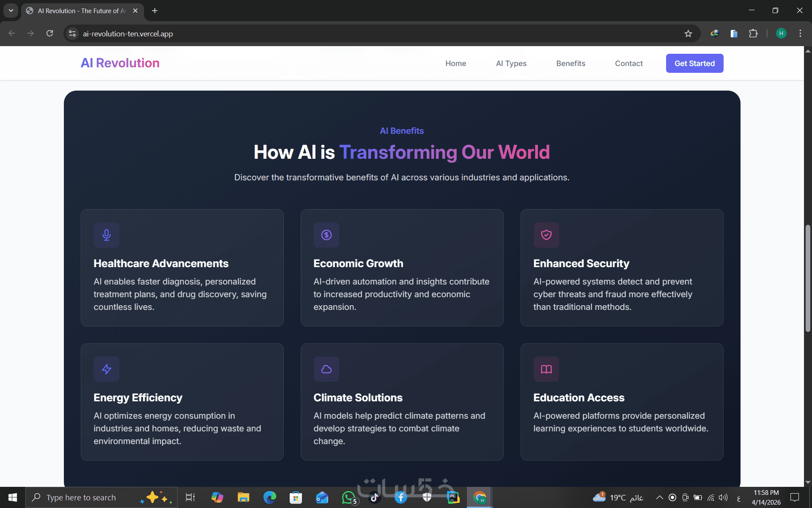The image size is (812, 508).
Task: Switch to the AI Revolution browser tab
Action: pos(81,11)
